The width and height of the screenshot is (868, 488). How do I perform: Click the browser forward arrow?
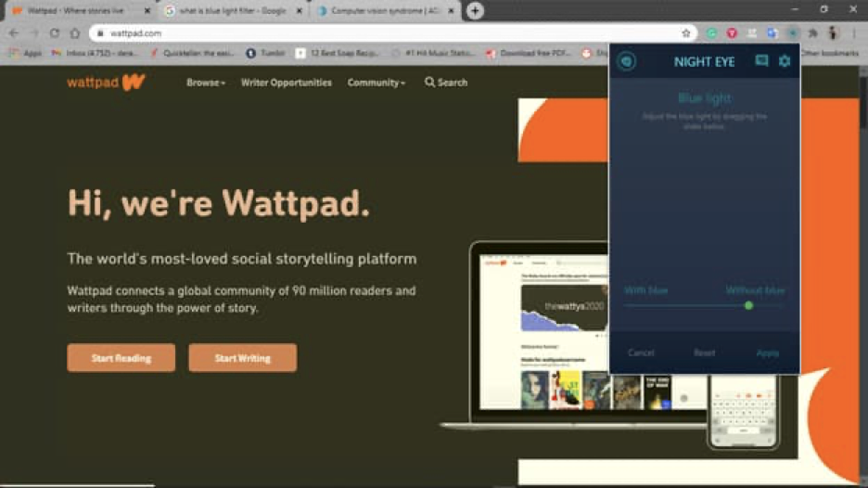point(33,33)
